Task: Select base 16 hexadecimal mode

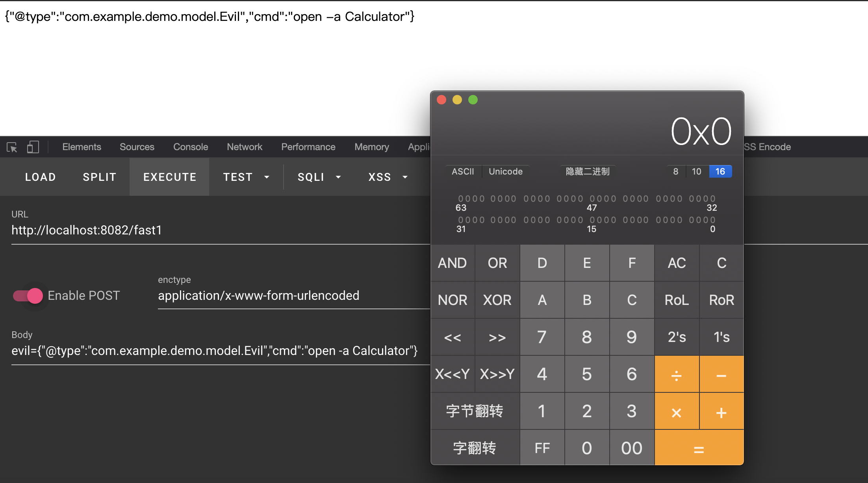Action: pos(720,171)
